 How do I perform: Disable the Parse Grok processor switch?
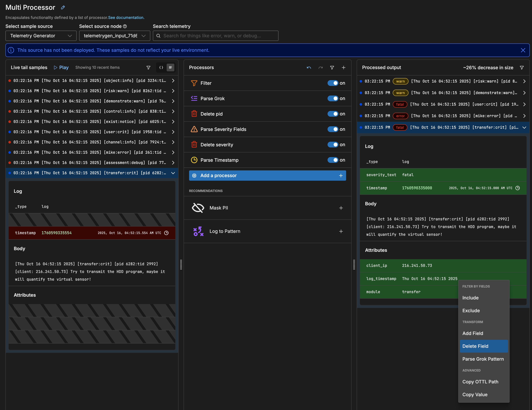pyautogui.click(x=333, y=98)
